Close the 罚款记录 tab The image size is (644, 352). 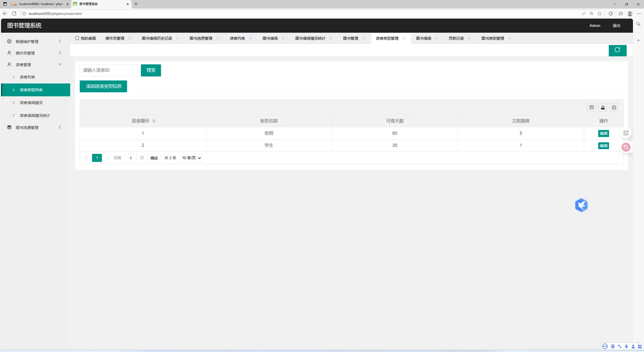(x=469, y=38)
